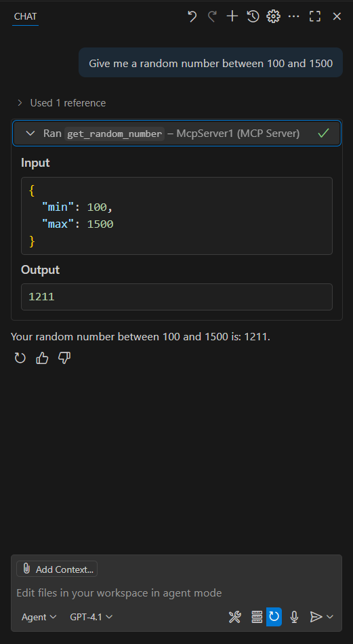
Task: Click the highlighted blue refresh button
Action: point(274,616)
